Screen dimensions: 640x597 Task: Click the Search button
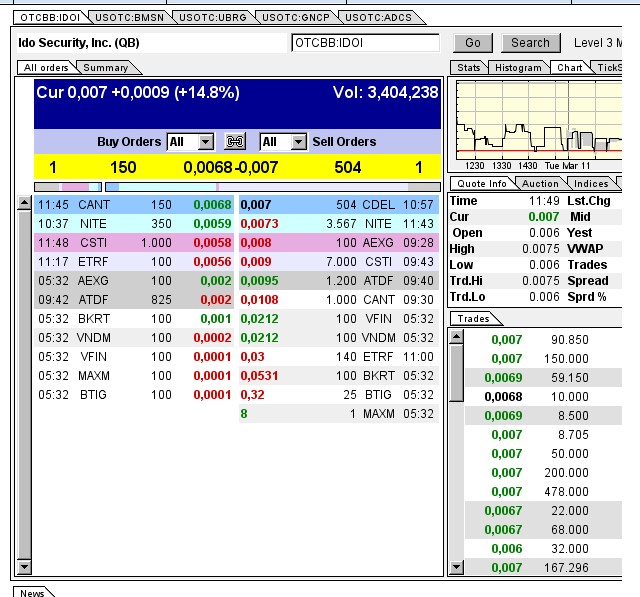coord(530,43)
